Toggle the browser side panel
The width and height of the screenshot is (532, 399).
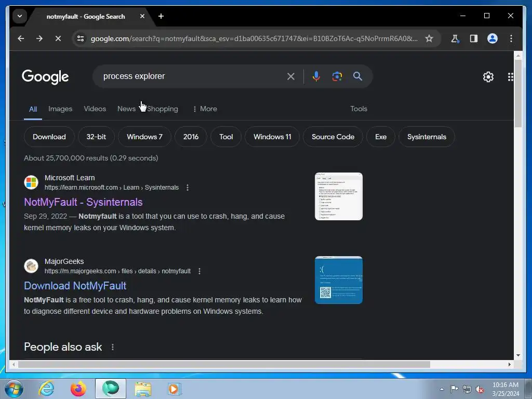pos(474,38)
